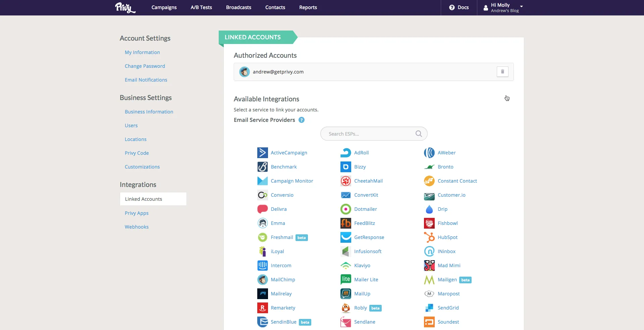Click the GetResponse logo icon

point(345,237)
